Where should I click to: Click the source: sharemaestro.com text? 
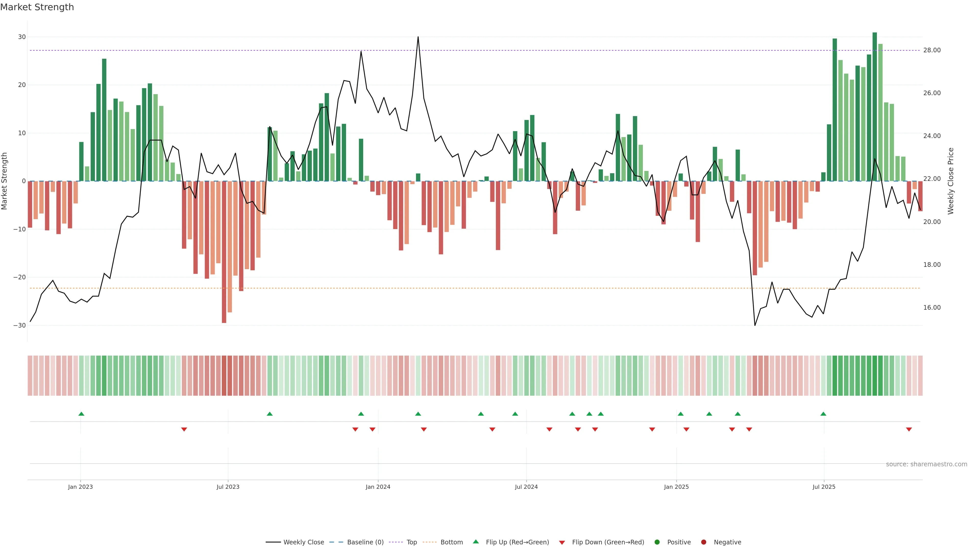[x=926, y=464]
